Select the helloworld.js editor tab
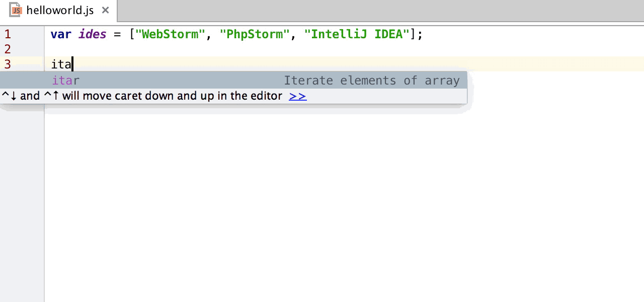 point(59,10)
